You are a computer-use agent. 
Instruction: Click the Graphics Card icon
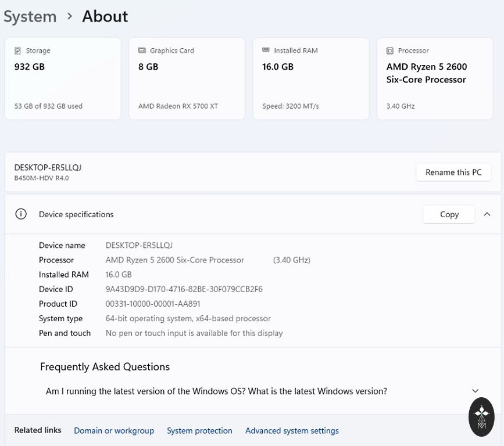(142, 51)
